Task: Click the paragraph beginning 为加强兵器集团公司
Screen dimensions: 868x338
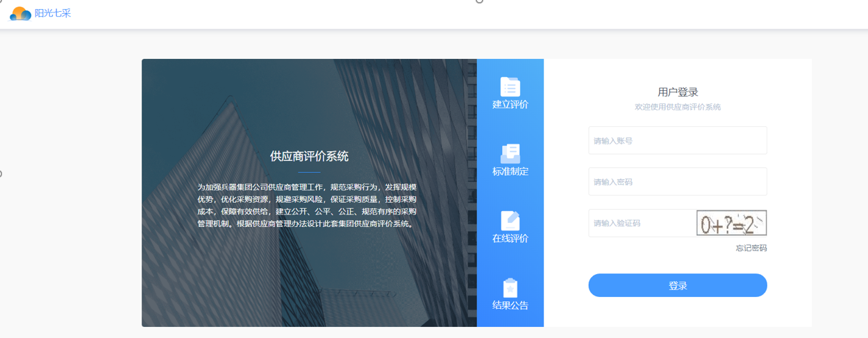Action: (x=307, y=205)
